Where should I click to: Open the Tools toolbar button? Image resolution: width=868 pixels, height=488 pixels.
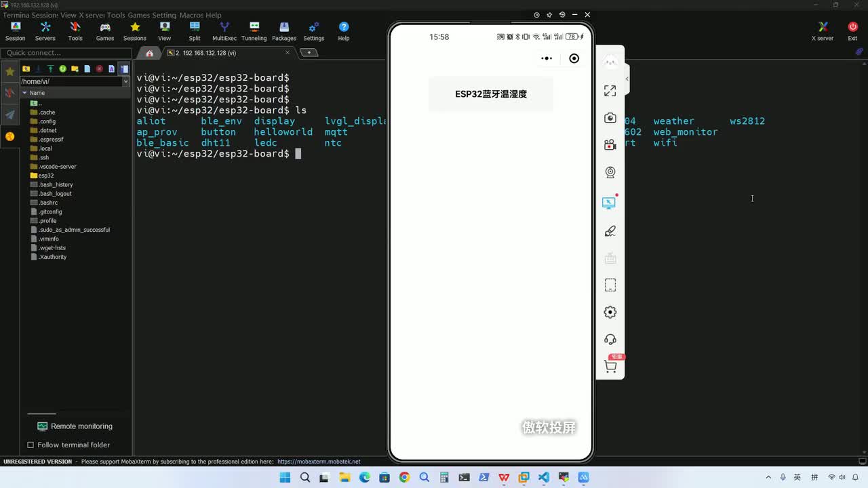coord(75,31)
